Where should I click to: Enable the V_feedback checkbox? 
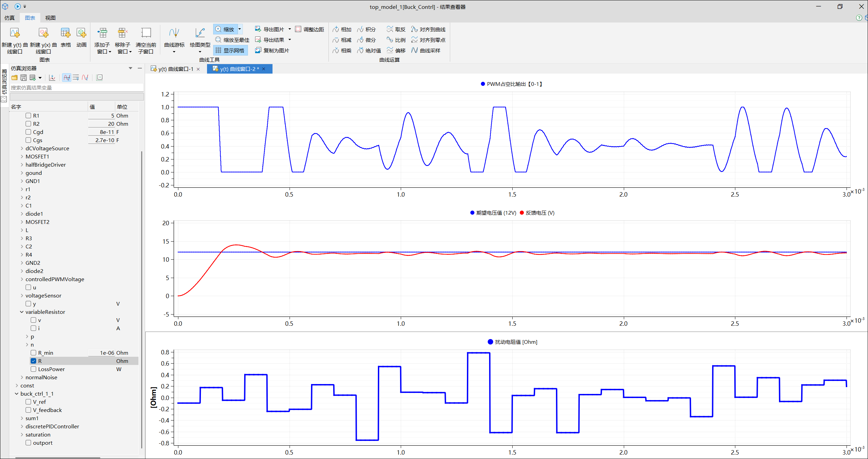point(28,410)
